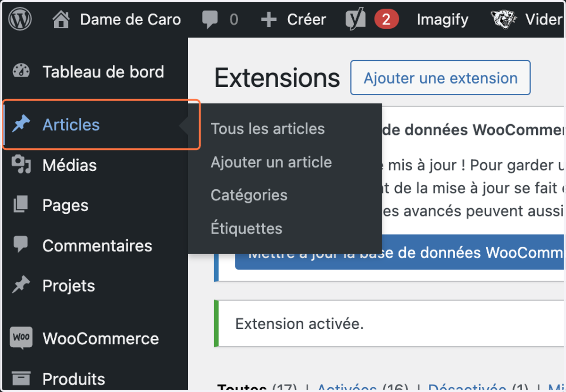Click the Pages icon in sidebar
This screenshot has width=566, height=392.
(x=21, y=205)
